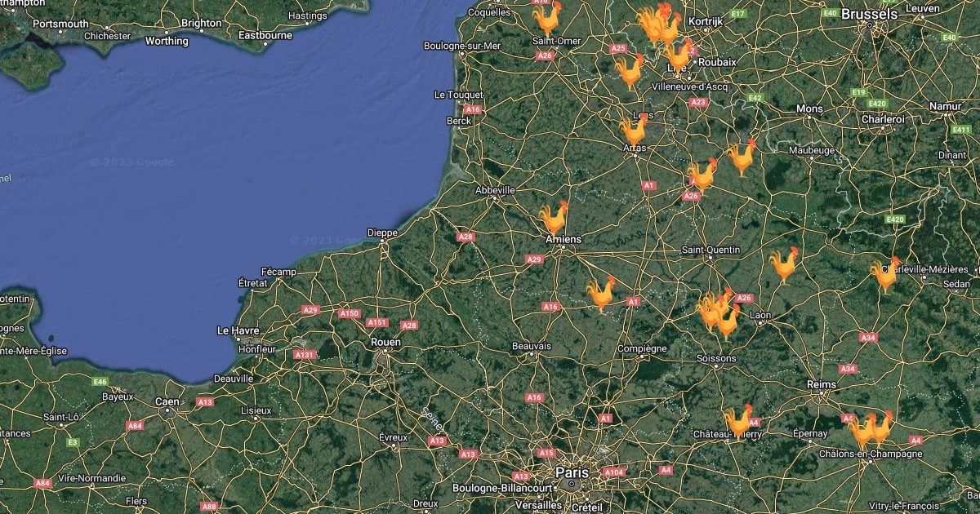Click the A29 road shield near Amiens

(534, 259)
